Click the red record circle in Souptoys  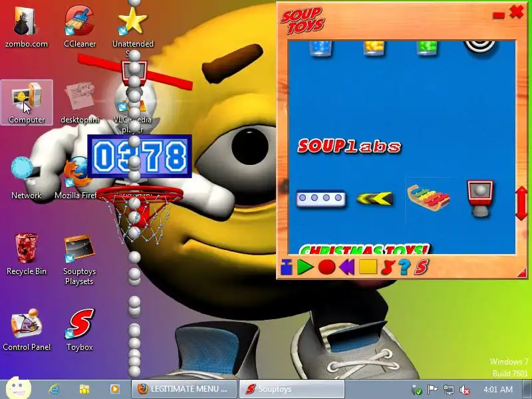327,267
